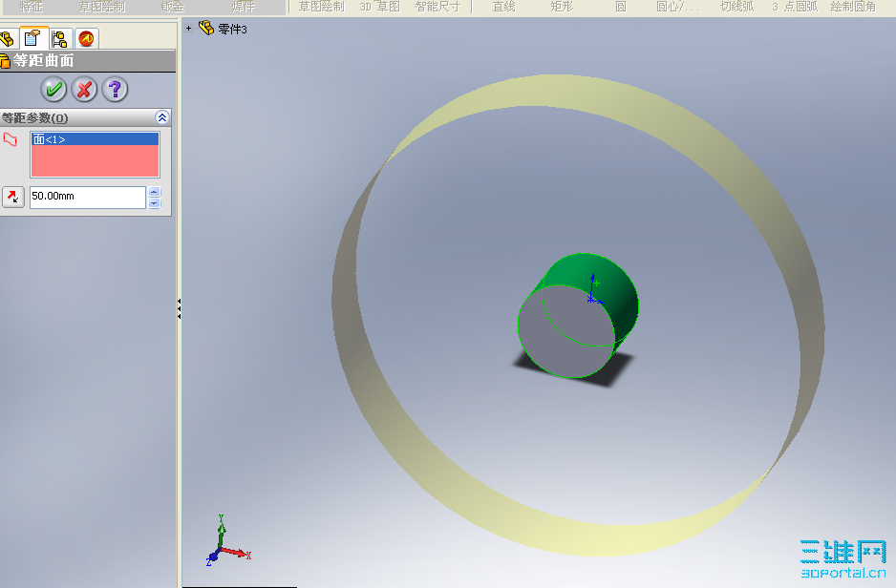Increase offset distance with up spinner
The image size is (896, 588).
tap(155, 192)
